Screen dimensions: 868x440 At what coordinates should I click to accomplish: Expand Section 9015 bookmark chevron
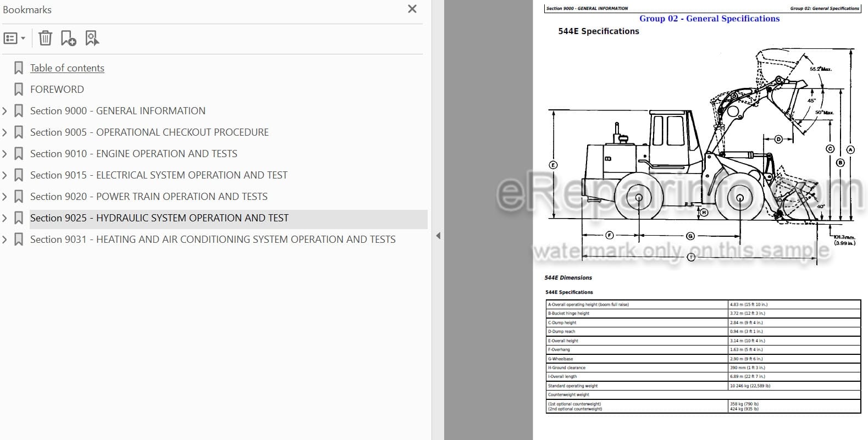pyautogui.click(x=4, y=175)
